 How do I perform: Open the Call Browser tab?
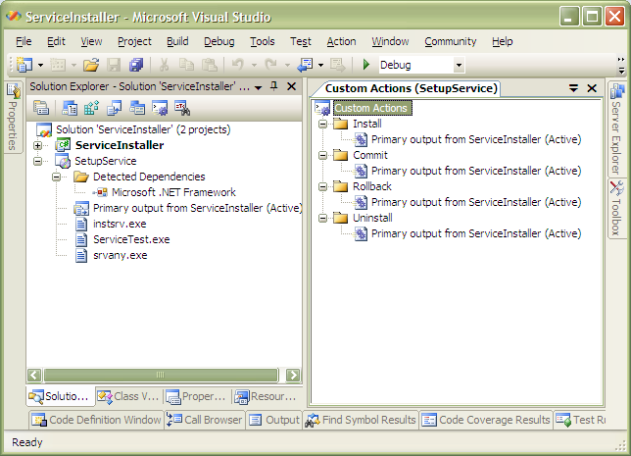(x=205, y=420)
